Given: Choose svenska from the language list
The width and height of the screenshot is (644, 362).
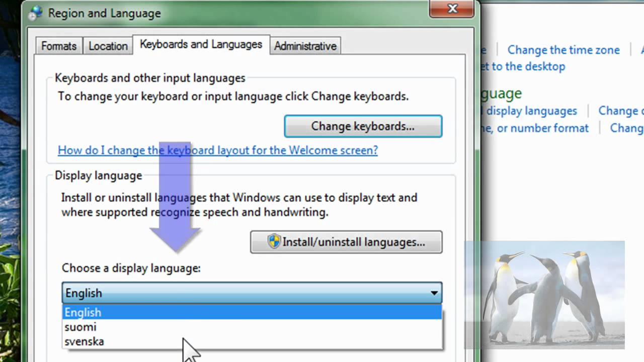Looking at the screenshot, I should pyautogui.click(x=252, y=341).
